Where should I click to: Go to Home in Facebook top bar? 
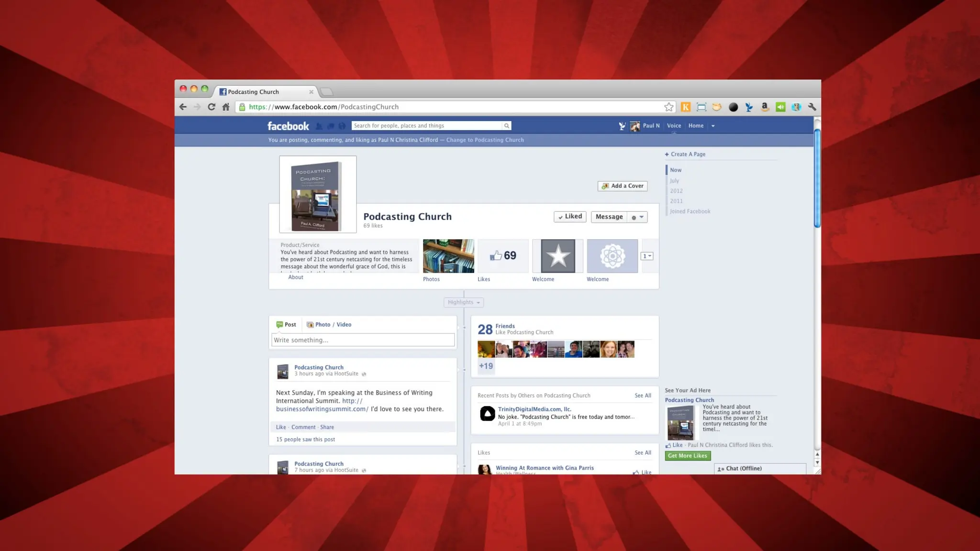[696, 126]
